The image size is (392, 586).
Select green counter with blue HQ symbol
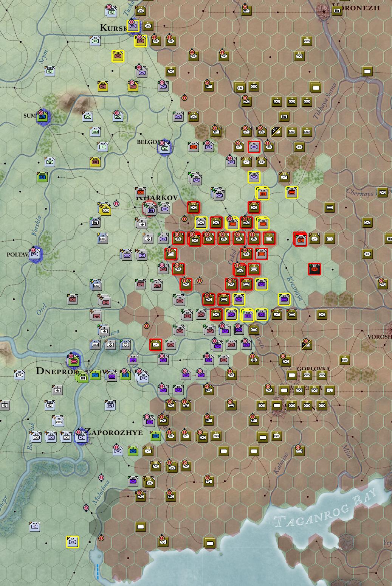[x=42, y=177]
